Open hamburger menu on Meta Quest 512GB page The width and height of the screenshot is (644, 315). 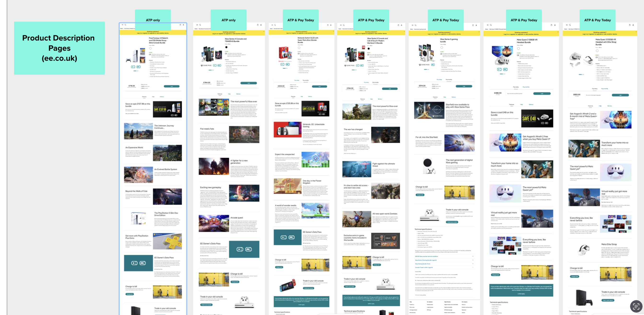point(567,25)
